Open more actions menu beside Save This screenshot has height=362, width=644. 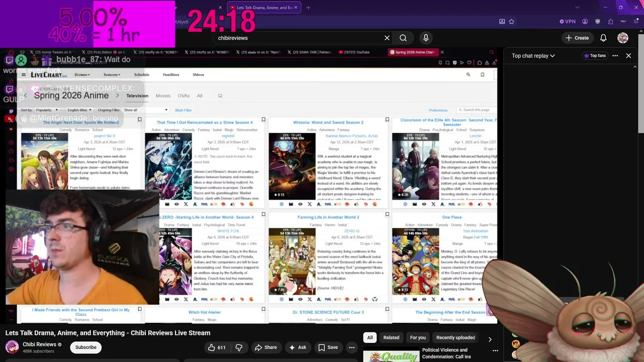coord(352,347)
